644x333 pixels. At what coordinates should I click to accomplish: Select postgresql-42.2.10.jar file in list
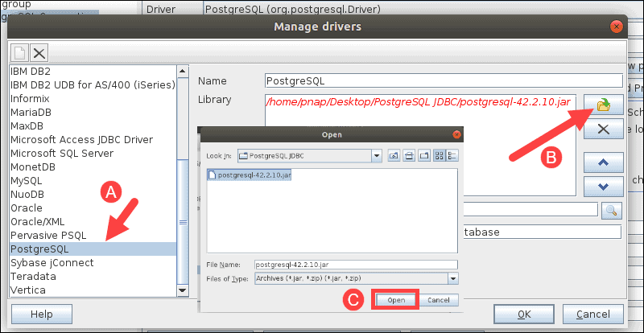pos(250,175)
